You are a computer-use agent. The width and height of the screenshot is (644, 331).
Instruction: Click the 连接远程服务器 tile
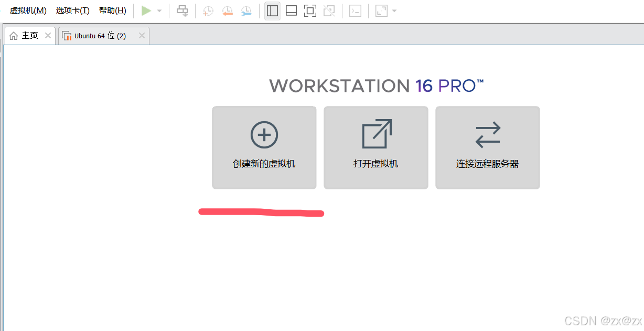click(488, 147)
